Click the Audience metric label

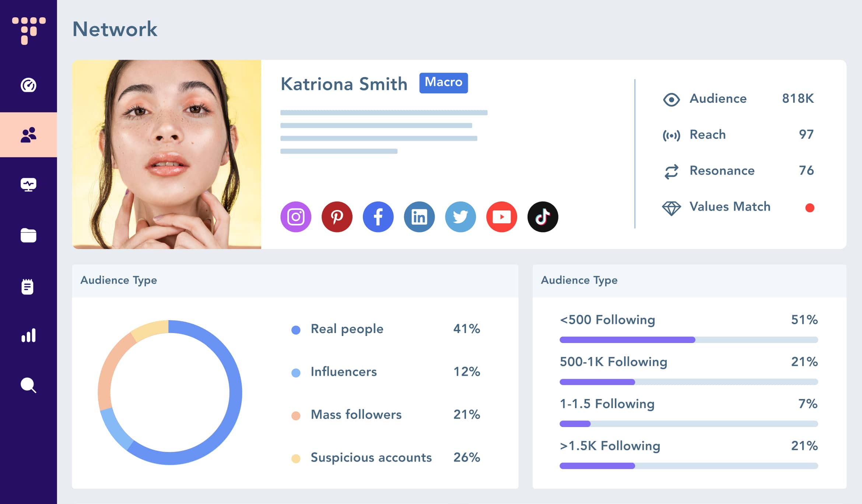click(718, 98)
